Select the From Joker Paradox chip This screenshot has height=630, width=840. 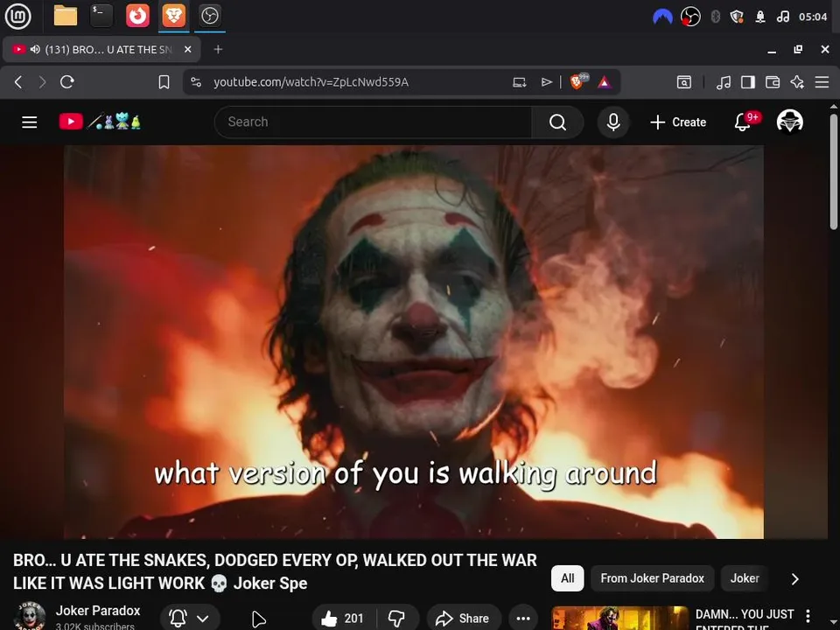tap(652, 578)
